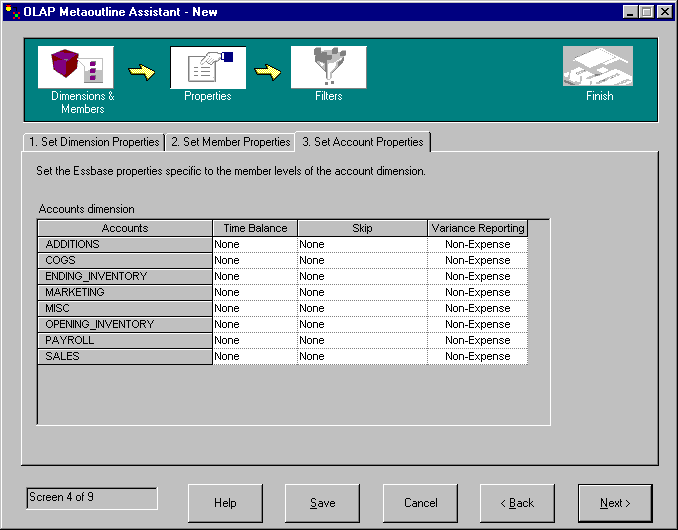The image size is (678, 530).
Task: Click Variance Reporting cell for OPENING_INVENTORY
Action: (x=478, y=324)
